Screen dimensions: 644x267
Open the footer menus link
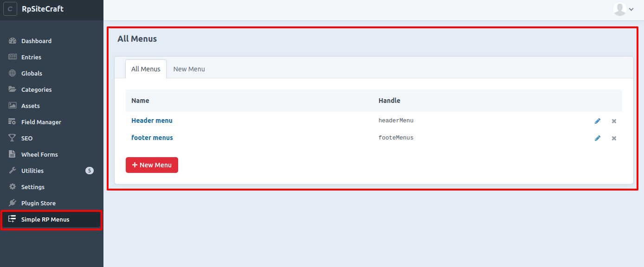152,138
